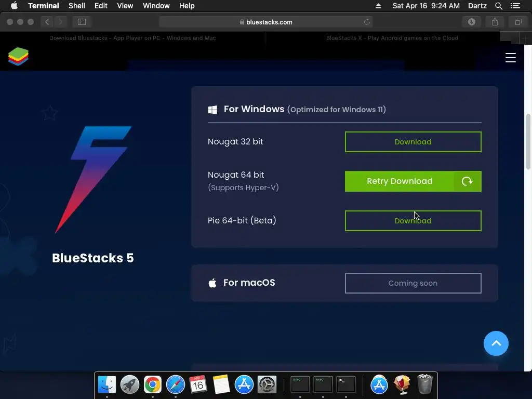Open Launchpad rocket in the Dock

129,384
